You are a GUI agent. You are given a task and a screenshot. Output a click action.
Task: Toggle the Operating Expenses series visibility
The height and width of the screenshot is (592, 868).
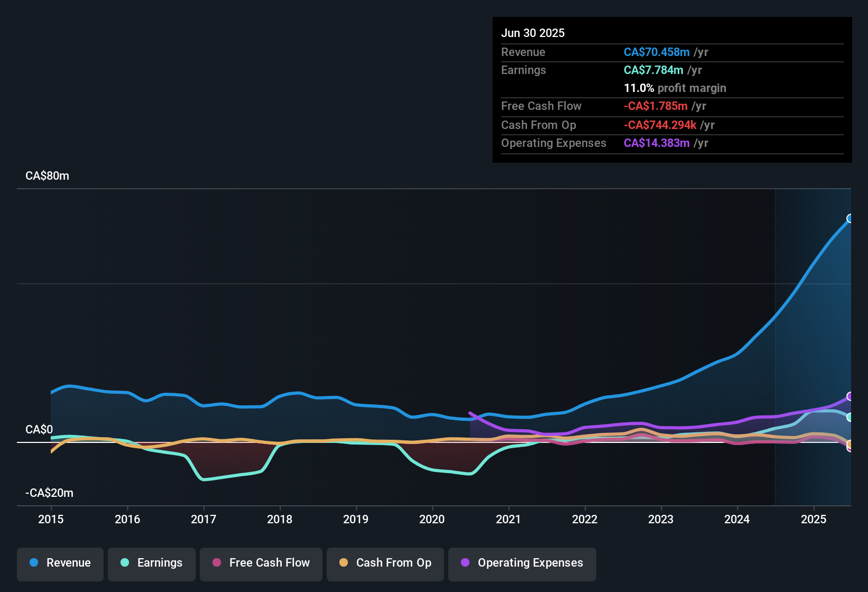[522, 563]
